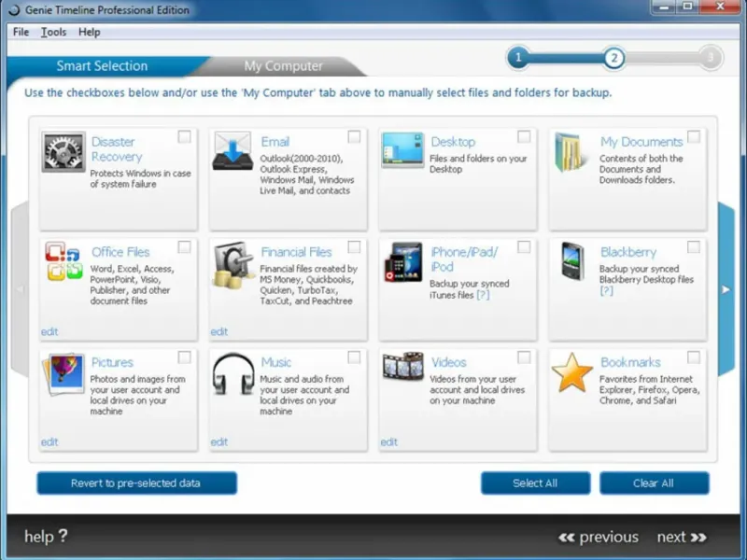This screenshot has height=560, width=747.
Task: Check the Financial Files checkbox
Action: 354,246
